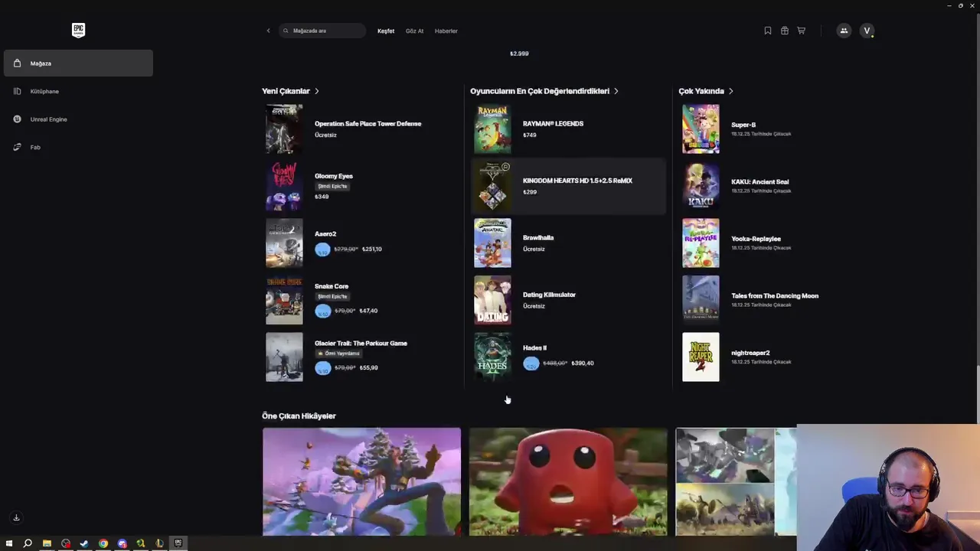The width and height of the screenshot is (980, 551).
Task: Switch to the Keşfet tab
Action: [386, 31]
